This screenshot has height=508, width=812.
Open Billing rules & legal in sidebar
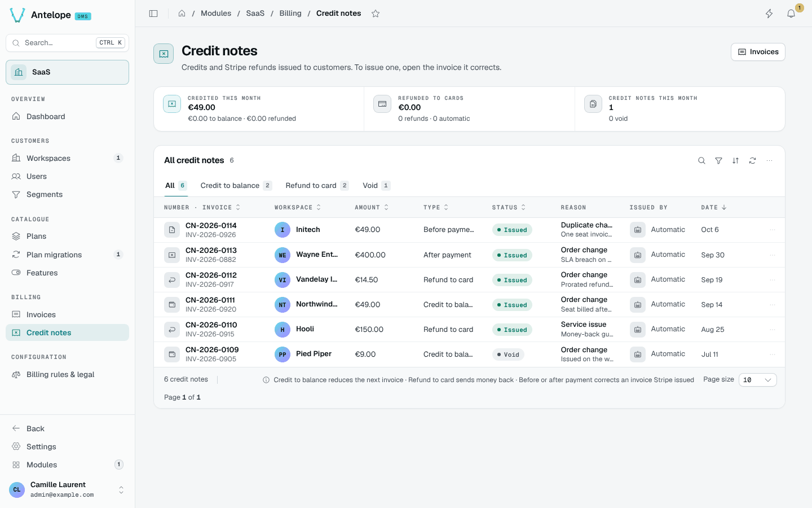67,375
